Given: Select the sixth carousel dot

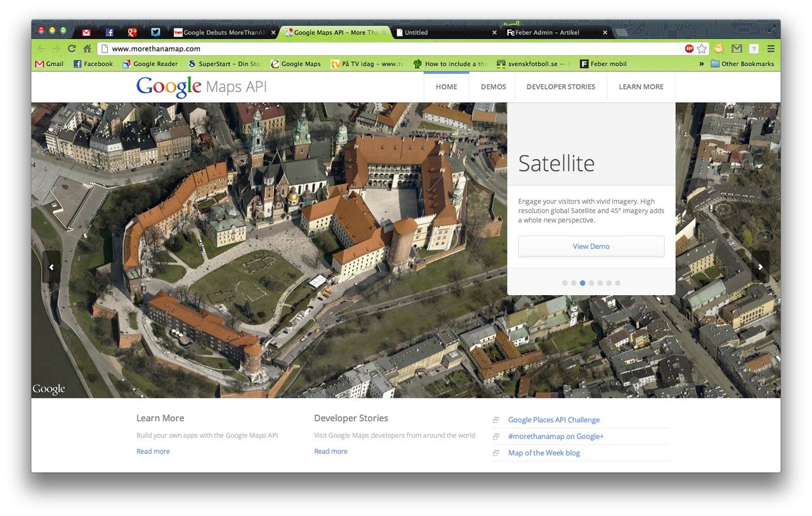Looking at the screenshot, I should (x=609, y=283).
